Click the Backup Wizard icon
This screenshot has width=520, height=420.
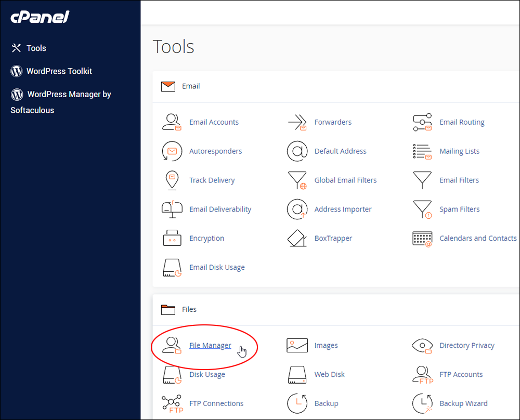(x=422, y=403)
